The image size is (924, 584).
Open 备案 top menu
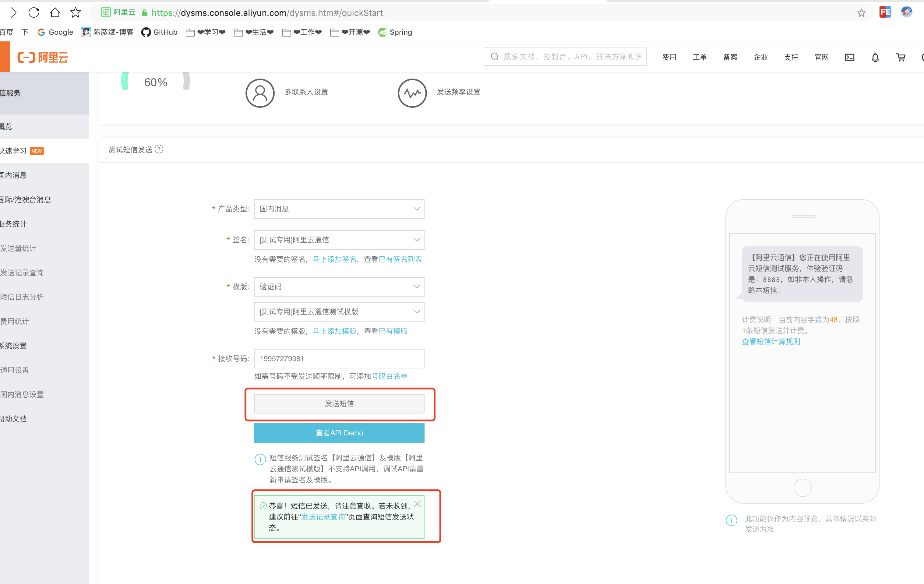click(730, 57)
